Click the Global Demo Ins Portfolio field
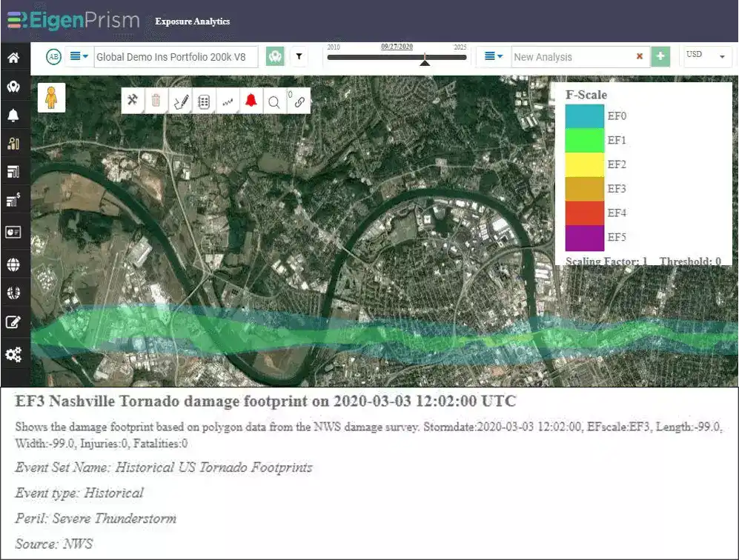 click(176, 57)
